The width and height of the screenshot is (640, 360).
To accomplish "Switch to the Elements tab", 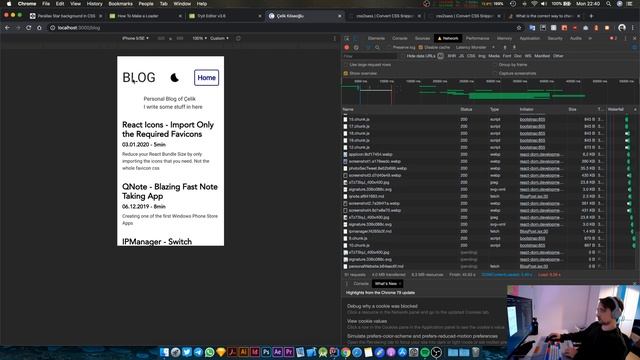I will coord(376,38).
